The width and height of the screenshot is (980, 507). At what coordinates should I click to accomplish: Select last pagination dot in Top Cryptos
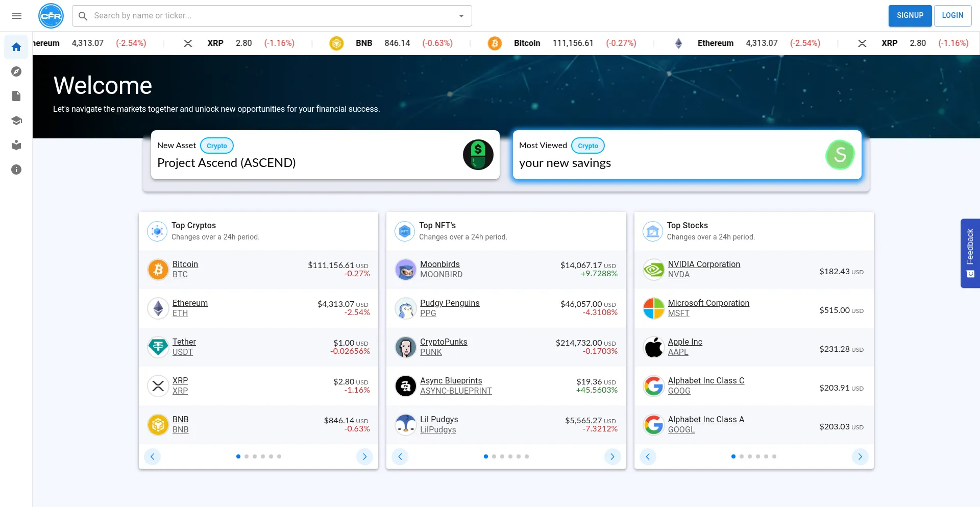279,456
